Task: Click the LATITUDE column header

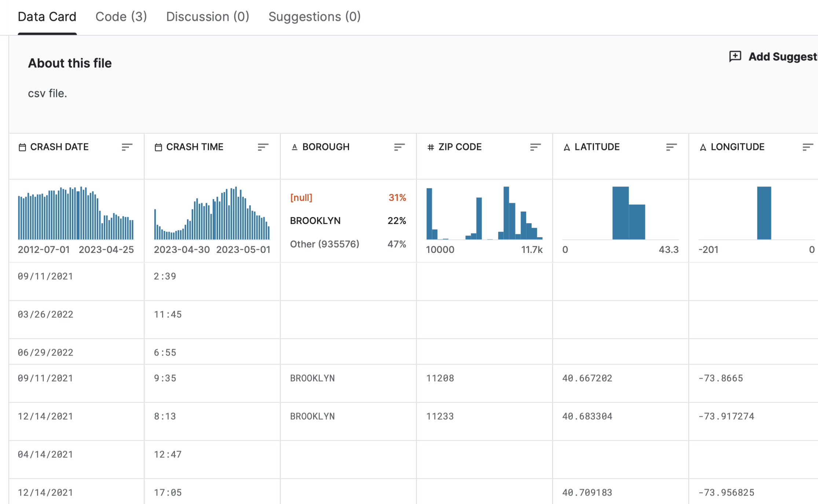Action: [597, 147]
